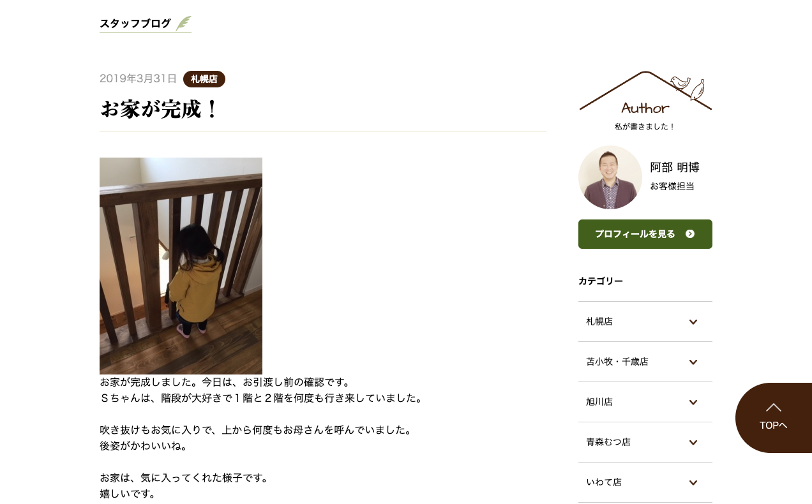Open the photo of child at stairs
The height and width of the screenshot is (504, 812).
coord(181,266)
